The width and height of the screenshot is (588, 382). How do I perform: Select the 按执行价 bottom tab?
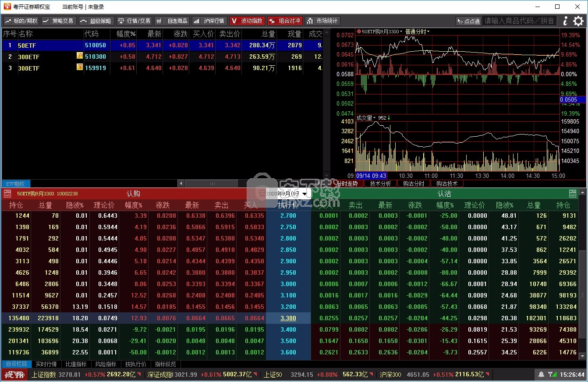(x=136, y=364)
